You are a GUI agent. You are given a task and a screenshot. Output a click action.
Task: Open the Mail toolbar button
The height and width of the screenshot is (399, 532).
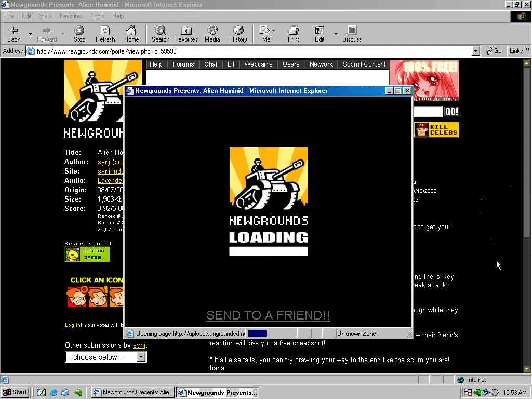pos(268,34)
